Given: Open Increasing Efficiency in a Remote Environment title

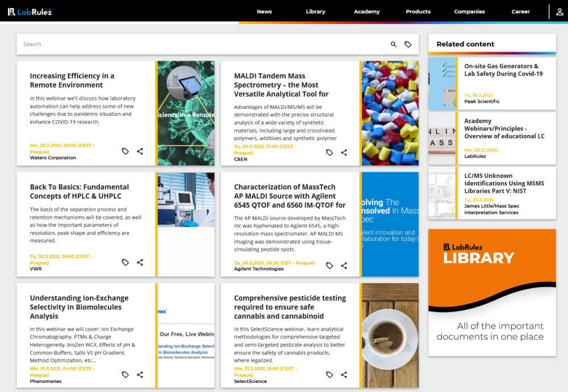Looking at the screenshot, I should [x=72, y=81].
